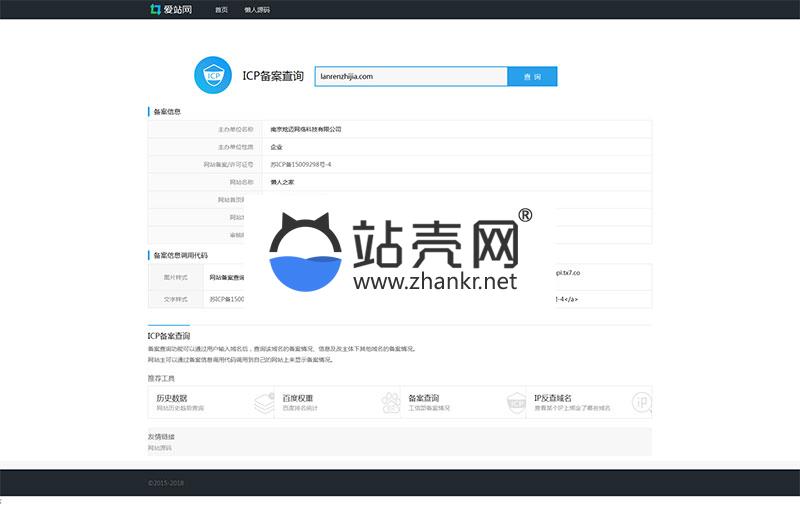Click the ICP备案查询 description heading
The height and width of the screenshot is (505, 800).
point(169,336)
